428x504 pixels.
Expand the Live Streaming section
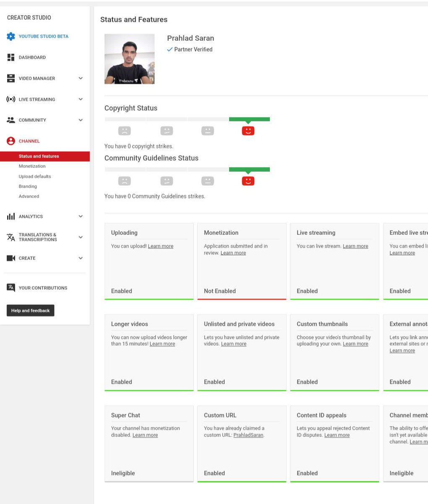[81, 100]
